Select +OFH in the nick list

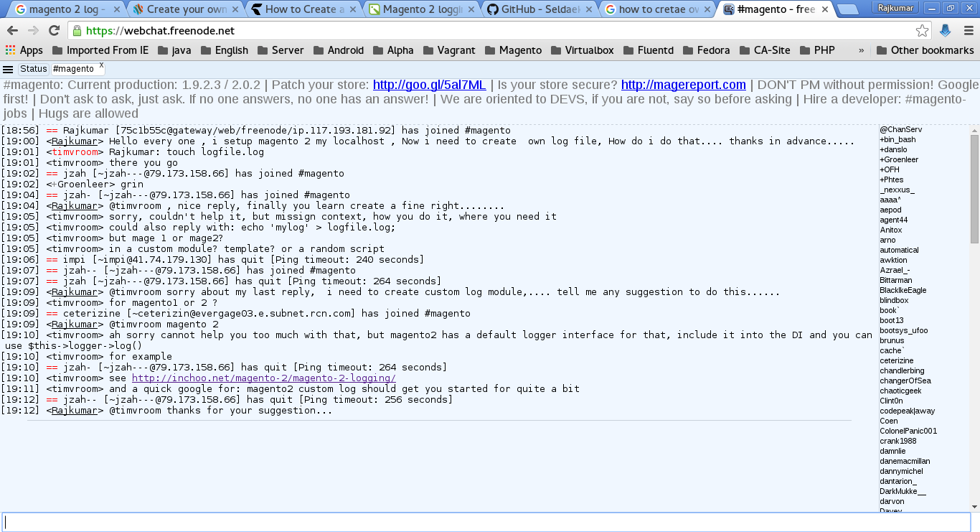[890, 169]
